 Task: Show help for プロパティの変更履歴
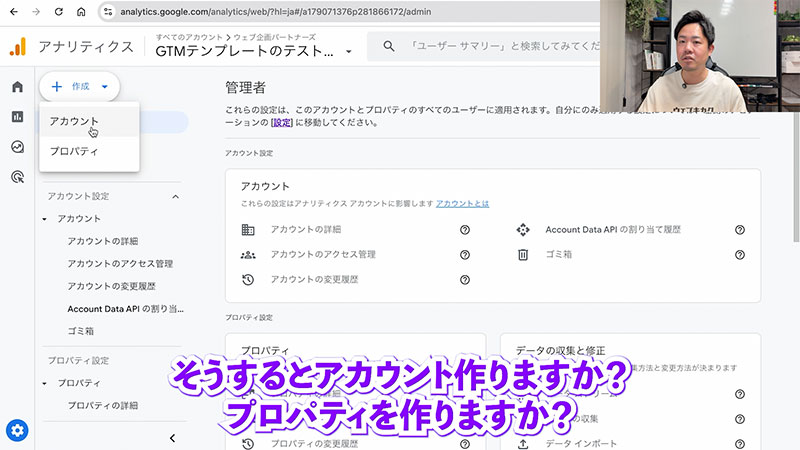[465, 444]
